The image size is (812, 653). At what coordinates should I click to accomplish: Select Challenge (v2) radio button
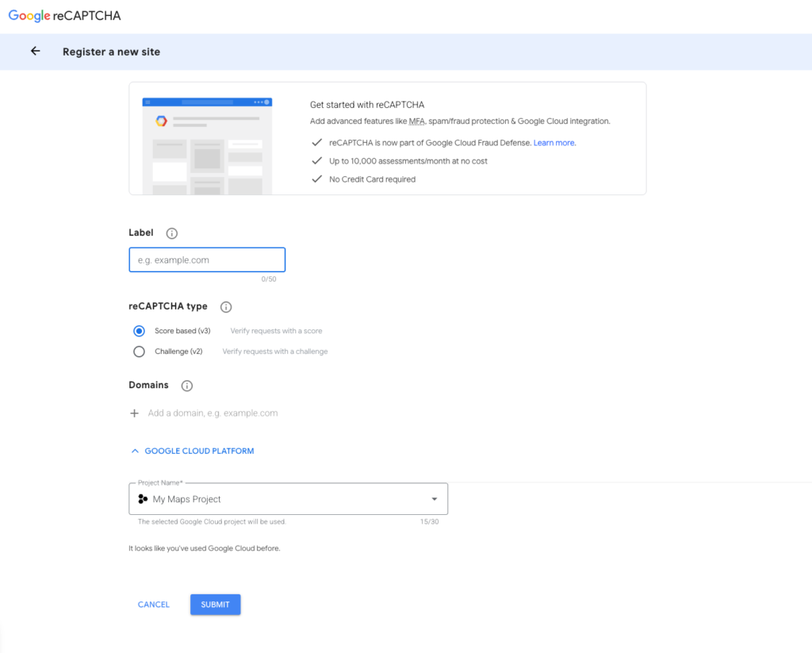pyautogui.click(x=139, y=351)
